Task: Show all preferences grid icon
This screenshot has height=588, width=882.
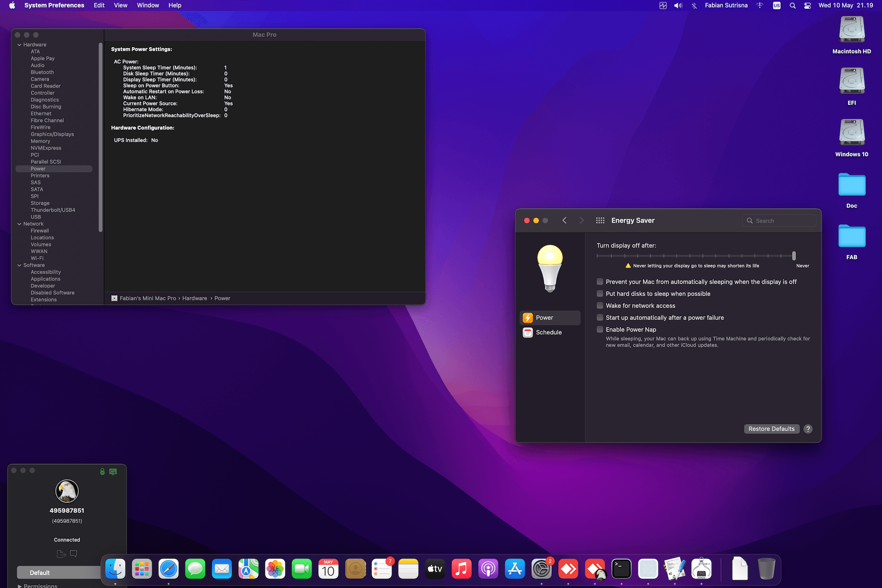Action: click(x=600, y=220)
